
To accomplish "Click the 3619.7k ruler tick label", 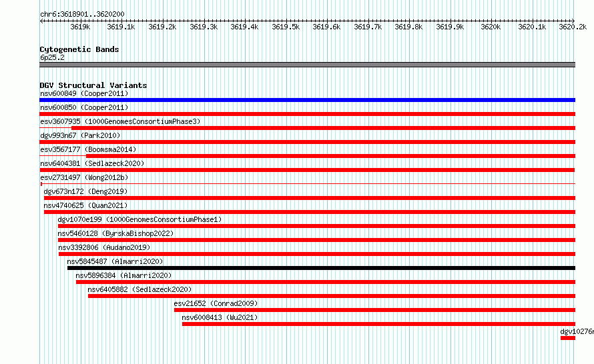I will [368, 27].
